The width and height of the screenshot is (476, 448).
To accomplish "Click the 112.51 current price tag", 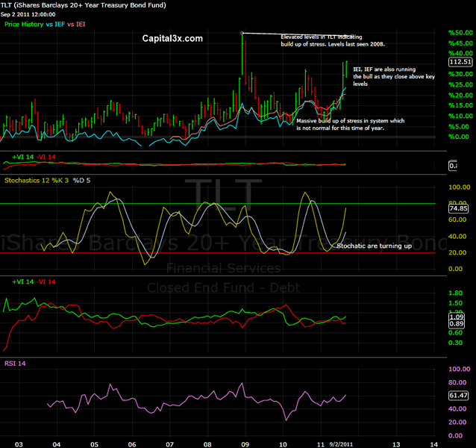I will point(459,63).
